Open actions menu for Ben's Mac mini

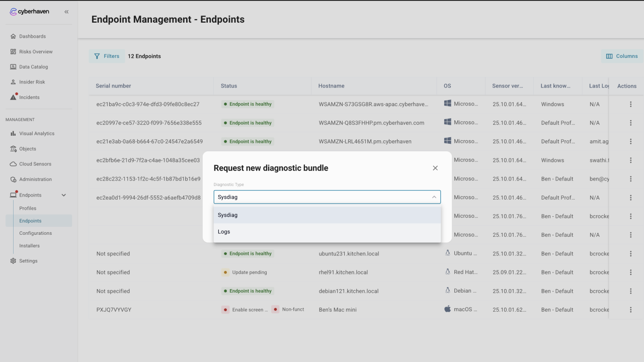(630, 310)
